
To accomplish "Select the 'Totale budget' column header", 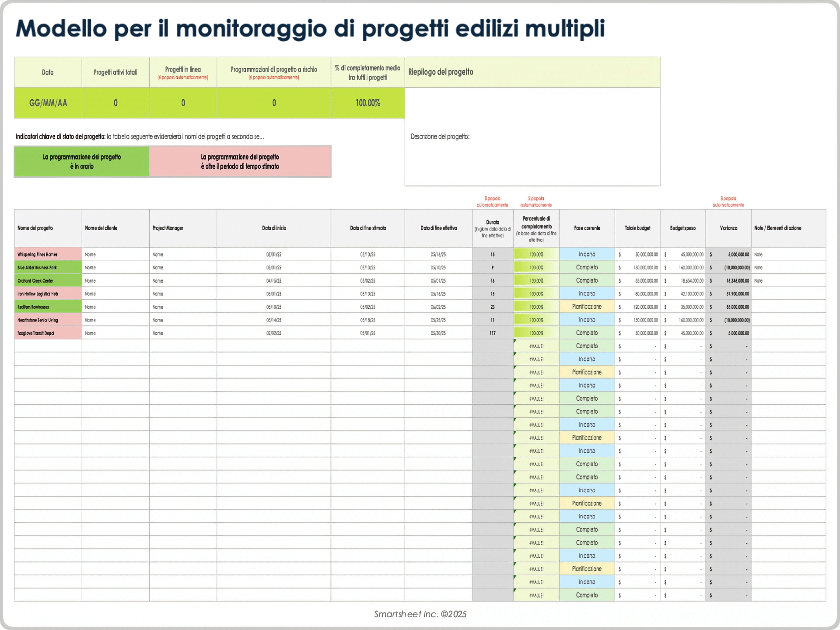I will tap(637, 228).
